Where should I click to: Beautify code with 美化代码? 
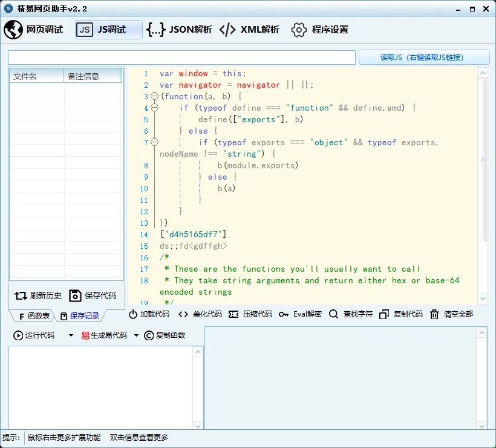coord(200,314)
